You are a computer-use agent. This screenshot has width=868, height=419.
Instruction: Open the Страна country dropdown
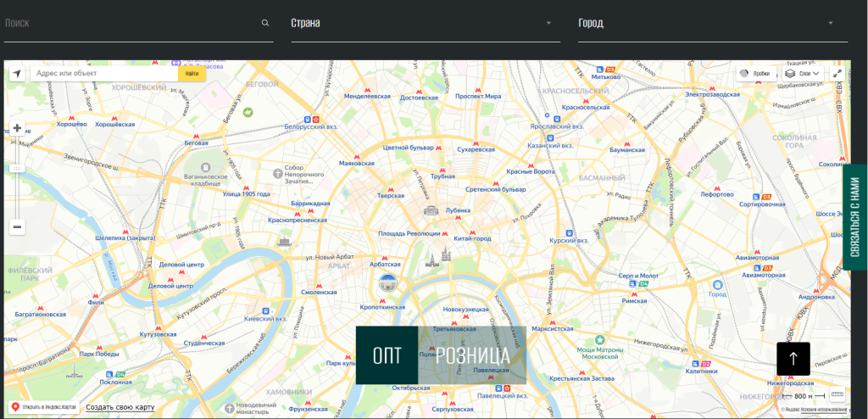click(x=426, y=23)
